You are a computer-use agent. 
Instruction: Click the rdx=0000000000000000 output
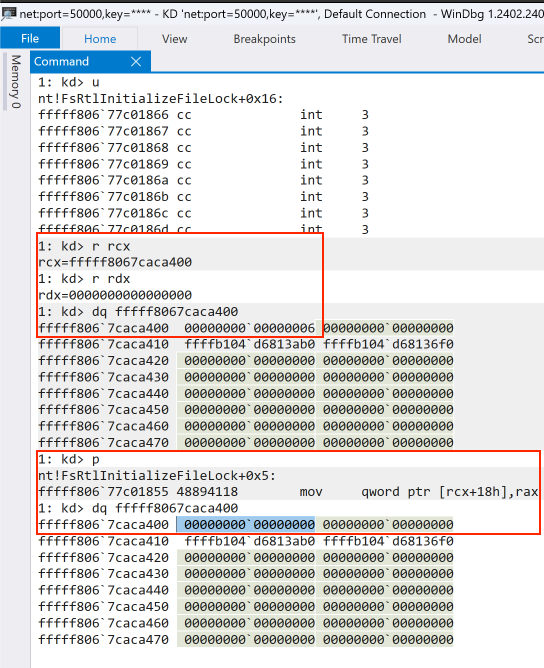click(115, 295)
